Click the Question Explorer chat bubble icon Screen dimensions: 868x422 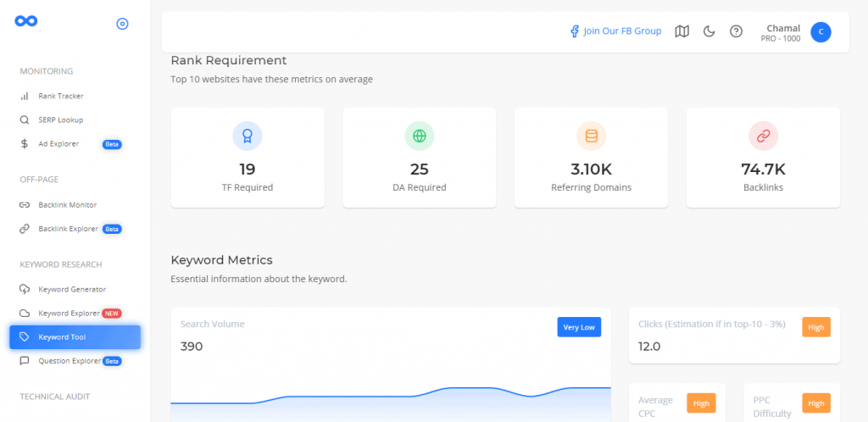(x=25, y=361)
